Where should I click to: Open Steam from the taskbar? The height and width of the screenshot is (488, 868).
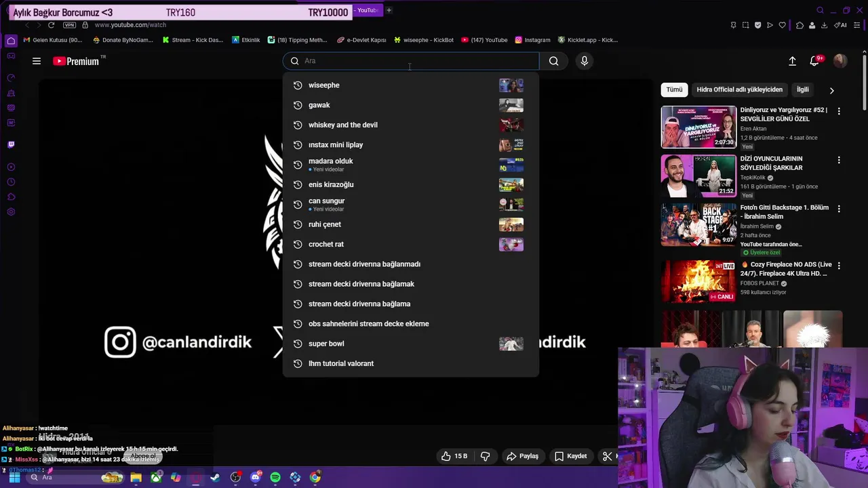(x=216, y=477)
